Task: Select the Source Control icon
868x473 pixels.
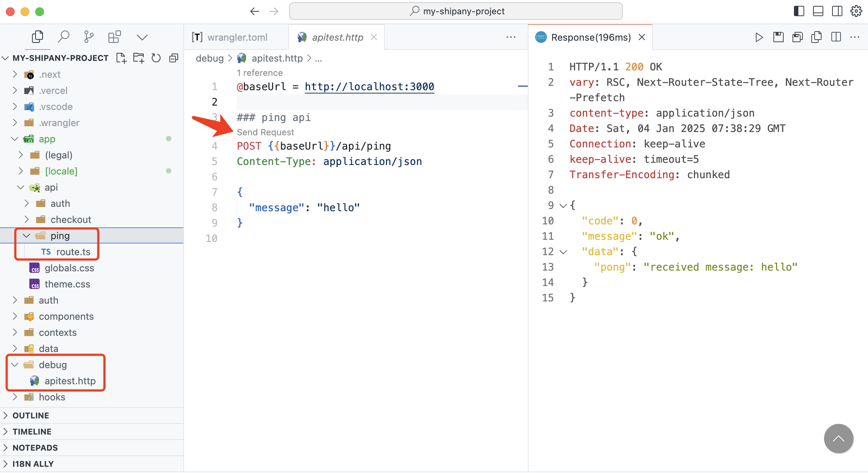Action: click(88, 37)
